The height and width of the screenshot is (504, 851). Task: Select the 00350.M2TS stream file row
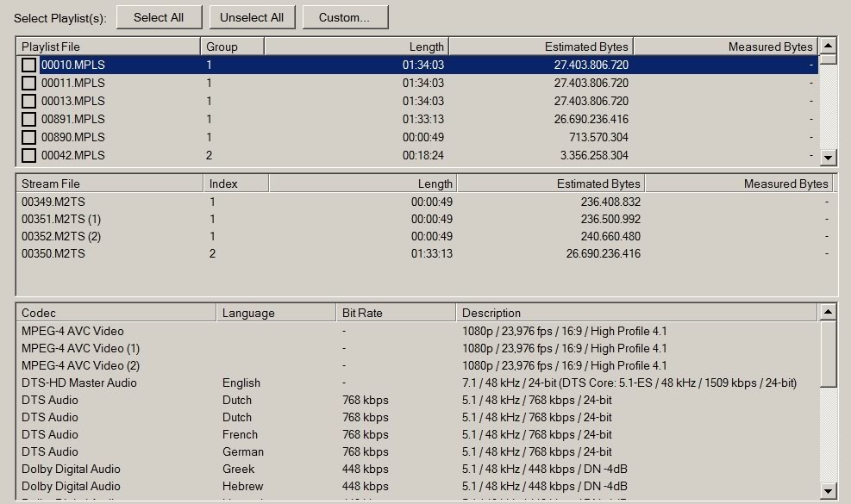pos(53,253)
